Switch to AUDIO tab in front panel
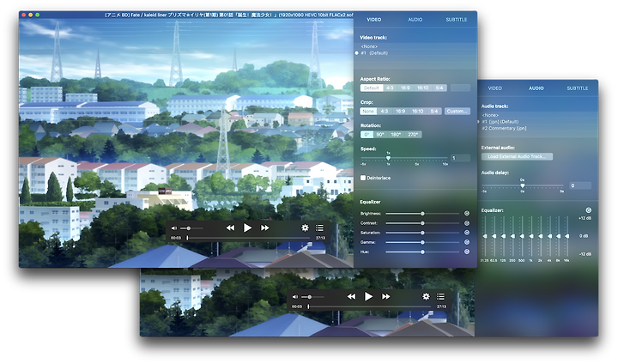 tap(415, 20)
